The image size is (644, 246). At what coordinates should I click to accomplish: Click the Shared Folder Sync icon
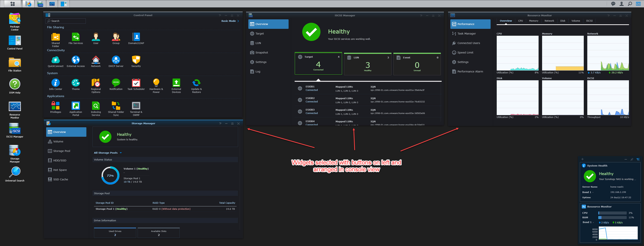tap(116, 106)
